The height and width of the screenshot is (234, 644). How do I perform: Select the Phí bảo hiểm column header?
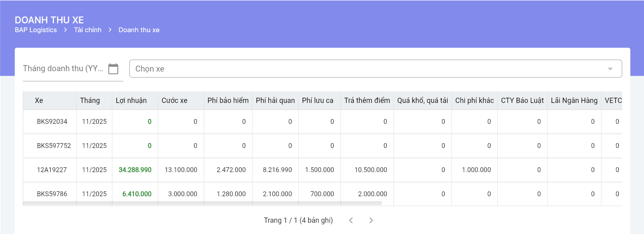228,101
